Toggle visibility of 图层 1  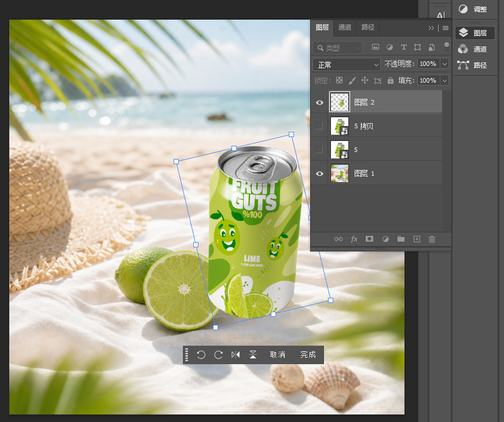pos(319,173)
